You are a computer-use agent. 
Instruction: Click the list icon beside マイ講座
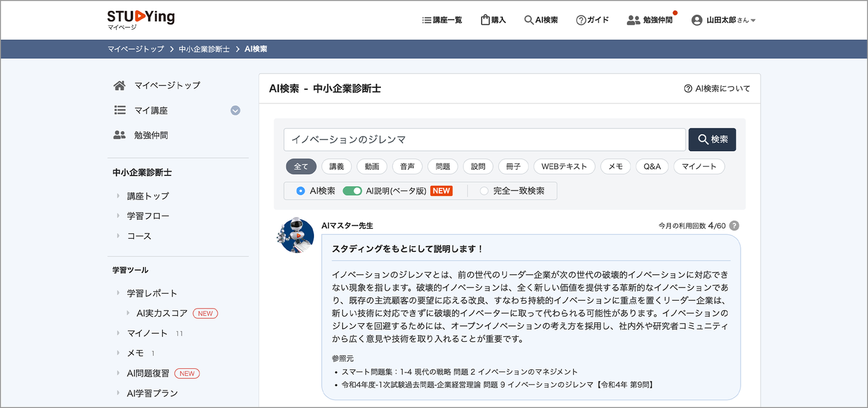click(119, 110)
